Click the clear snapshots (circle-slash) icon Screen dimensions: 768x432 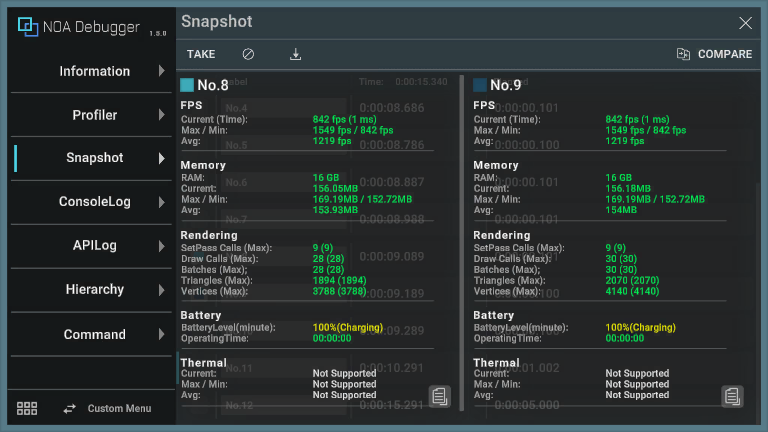point(248,54)
